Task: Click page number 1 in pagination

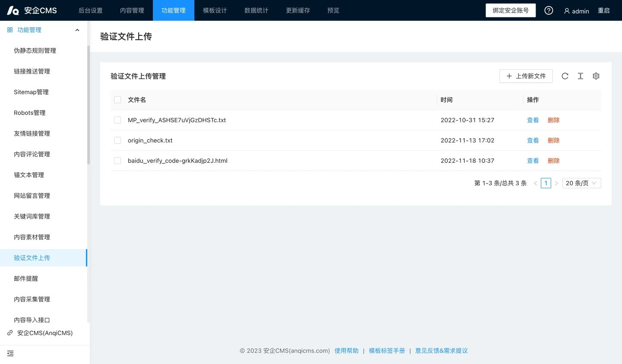Action: click(x=546, y=183)
